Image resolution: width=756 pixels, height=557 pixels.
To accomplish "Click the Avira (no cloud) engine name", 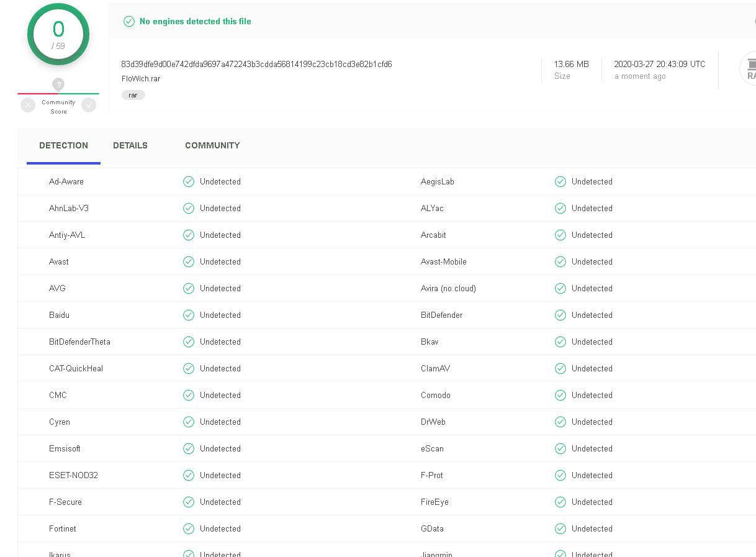I will pyautogui.click(x=448, y=288).
